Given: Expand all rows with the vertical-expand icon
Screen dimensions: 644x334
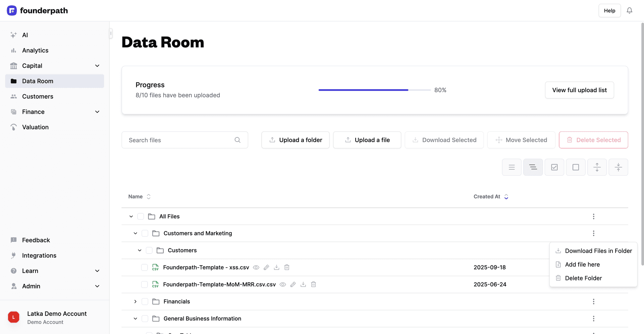Looking at the screenshot, I should tap(597, 167).
